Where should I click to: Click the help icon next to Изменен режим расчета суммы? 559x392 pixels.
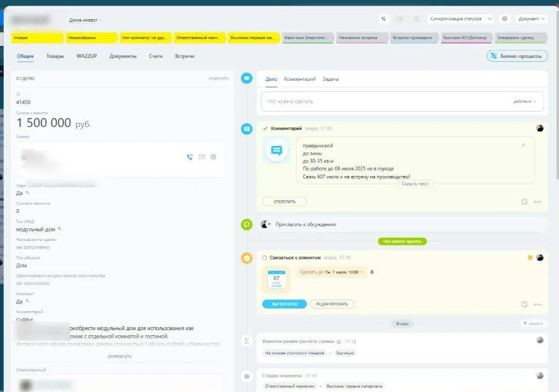point(339,342)
